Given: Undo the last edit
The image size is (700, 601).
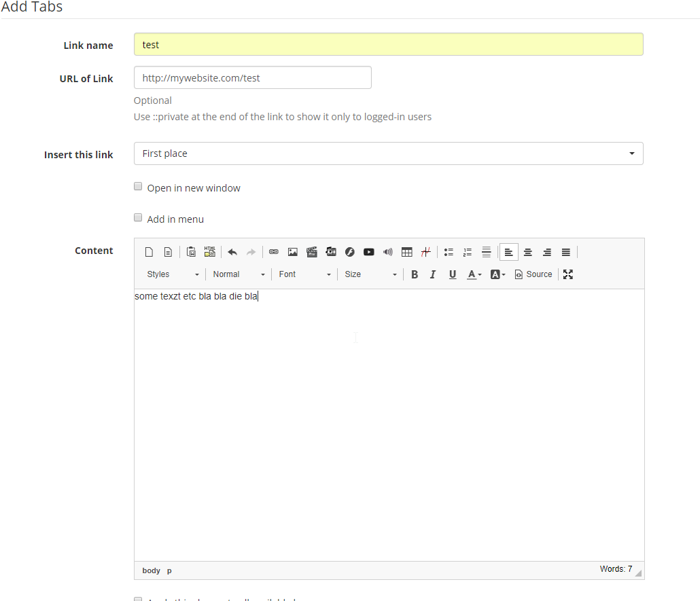Looking at the screenshot, I should coord(232,251).
